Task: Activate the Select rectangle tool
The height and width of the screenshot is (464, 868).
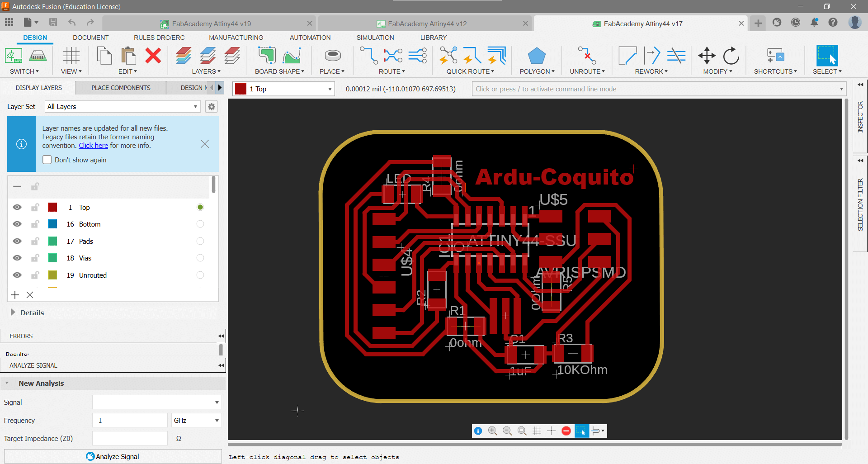Action: tap(827, 56)
